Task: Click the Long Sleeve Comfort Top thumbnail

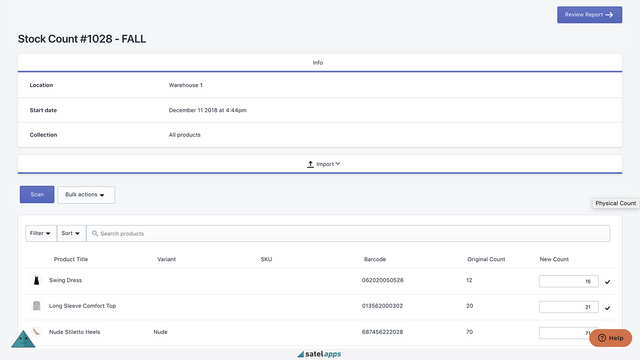Action: point(36,306)
